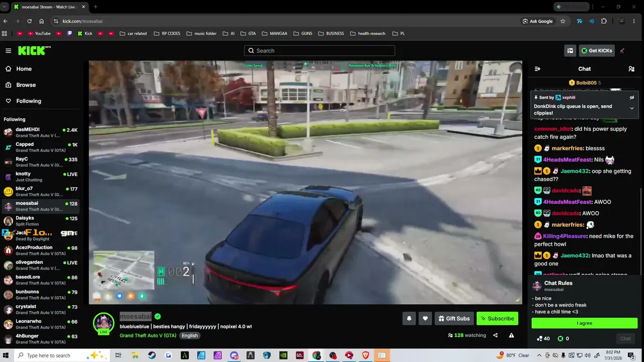Expand the pinned DonkDink message chevron

pyautogui.click(x=632, y=108)
